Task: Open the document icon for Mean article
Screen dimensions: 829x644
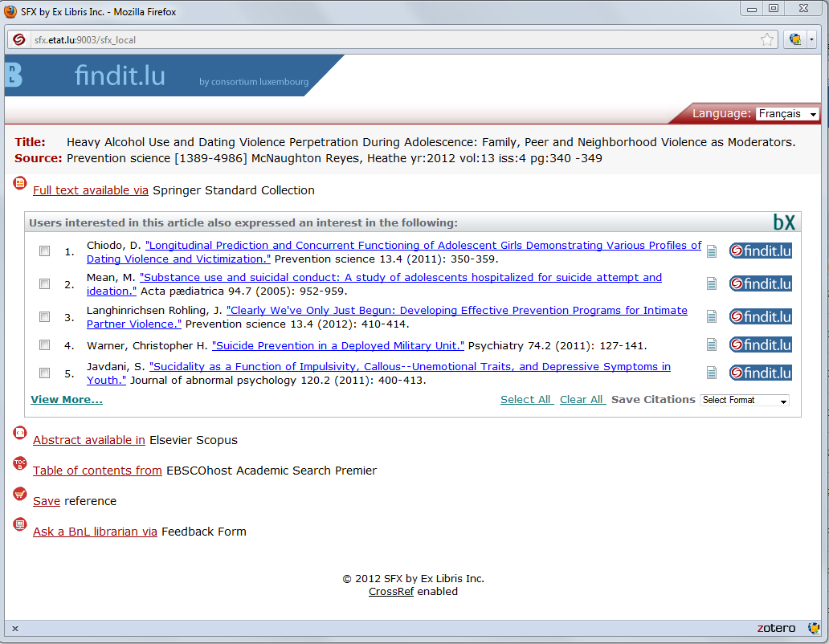Action: (x=712, y=284)
